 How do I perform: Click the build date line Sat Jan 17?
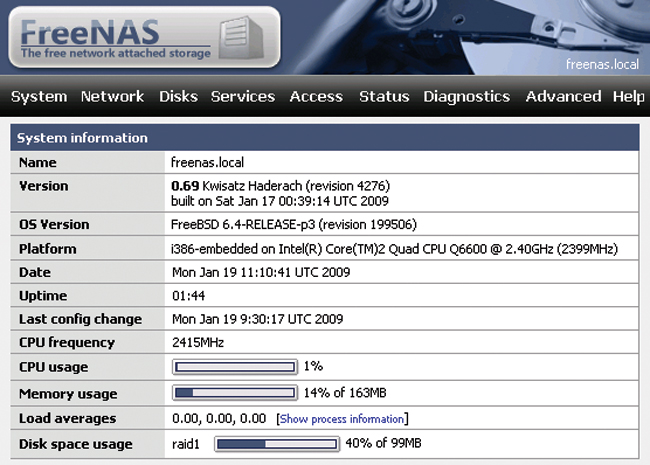(x=280, y=201)
